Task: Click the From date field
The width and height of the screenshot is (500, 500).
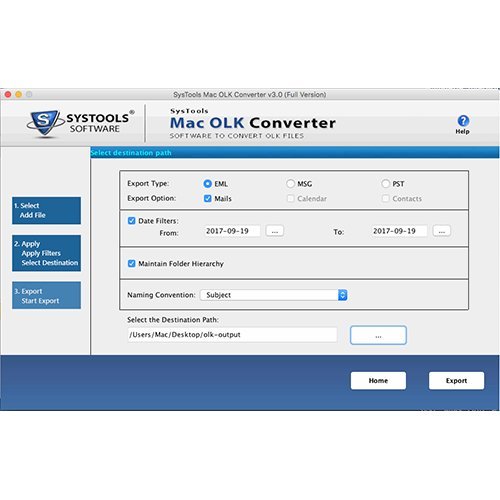Action: (x=232, y=231)
